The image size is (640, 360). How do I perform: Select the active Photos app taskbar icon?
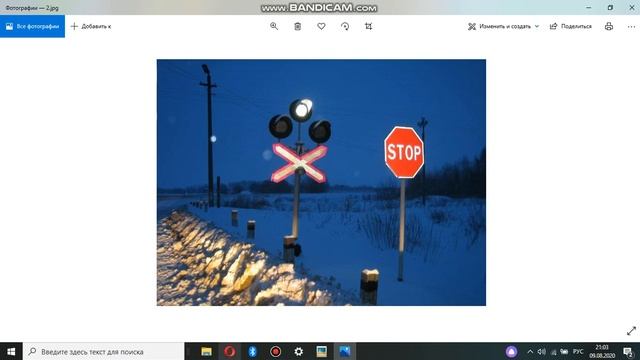(x=345, y=351)
